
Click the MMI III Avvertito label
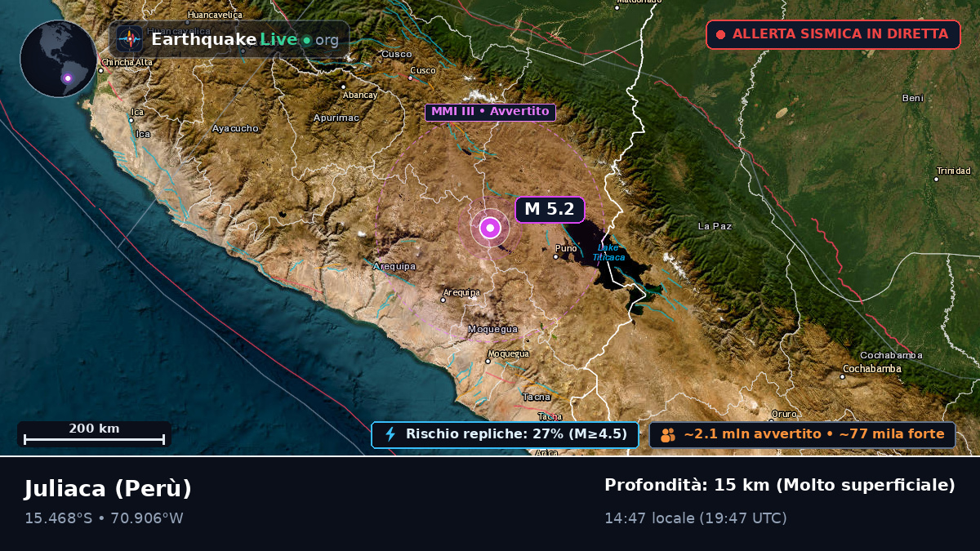(490, 112)
